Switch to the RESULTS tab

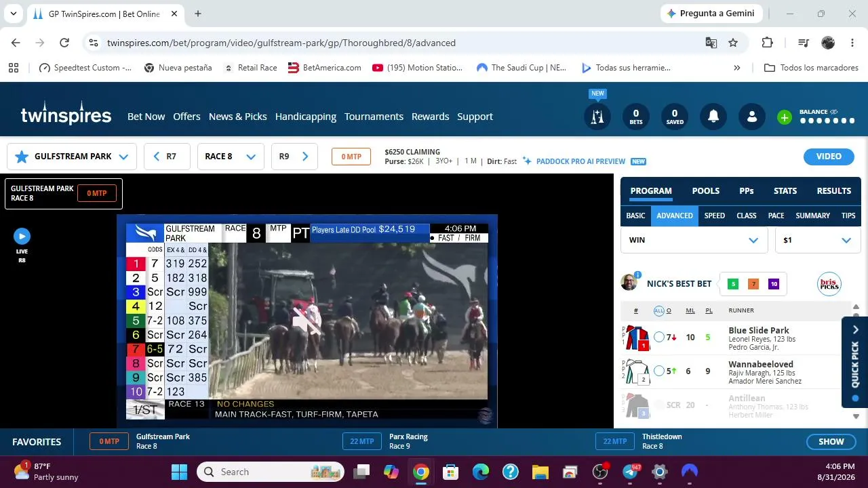834,191
